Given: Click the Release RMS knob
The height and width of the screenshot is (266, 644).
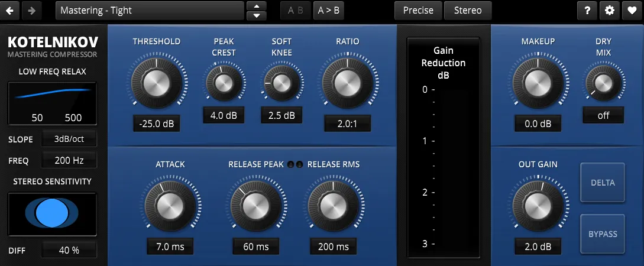Looking at the screenshot, I should point(334,206).
